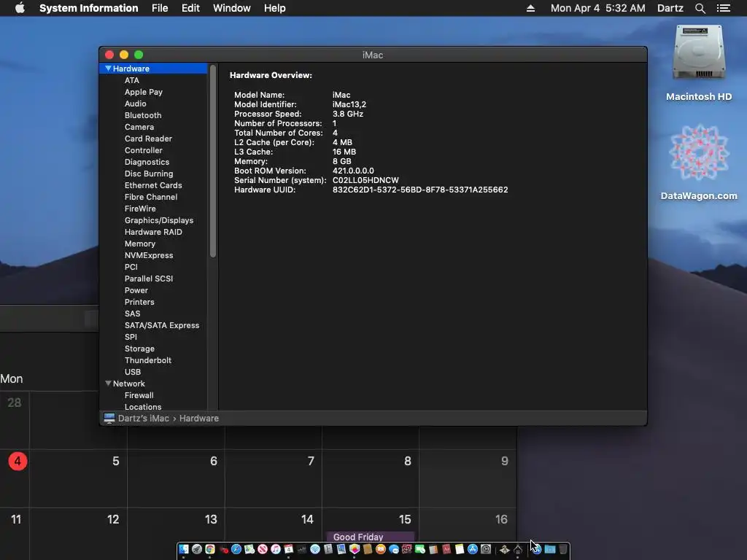Click the eject icon in menu bar
The image size is (747, 560).
coord(530,8)
